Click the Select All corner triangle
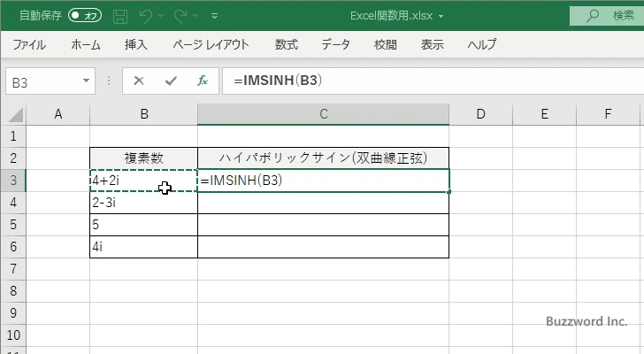This screenshot has width=644, height=354. click(x=16, y=115)
